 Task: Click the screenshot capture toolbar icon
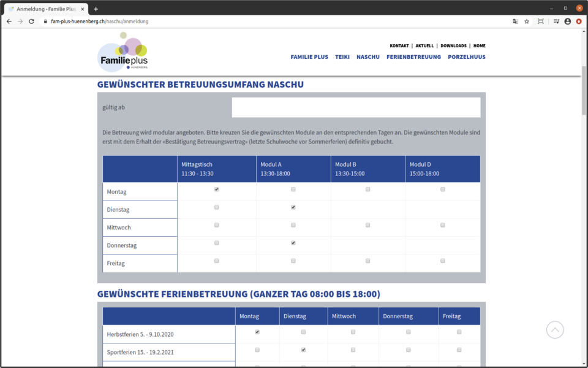(540, 21)
